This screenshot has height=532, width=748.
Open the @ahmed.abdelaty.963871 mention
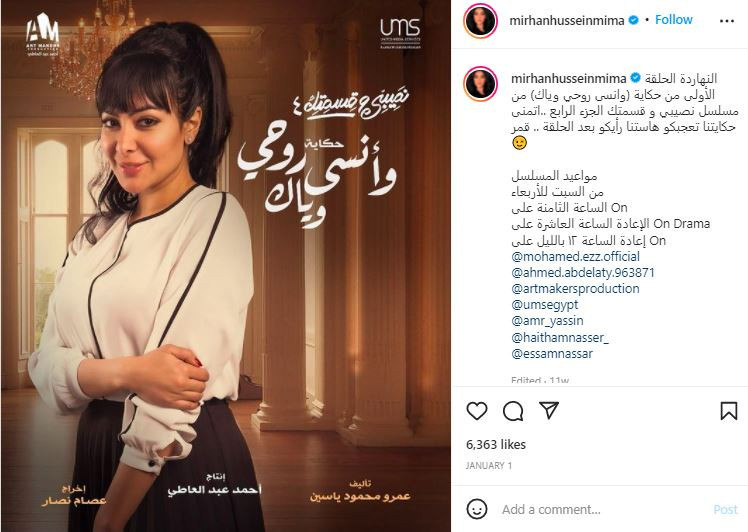pyautogui.click(x=583, y=272)
